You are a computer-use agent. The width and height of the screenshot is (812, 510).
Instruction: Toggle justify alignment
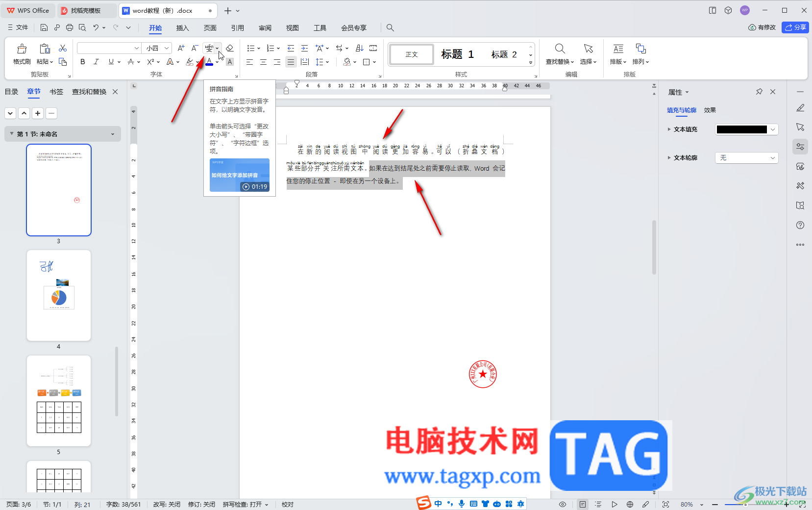[291, 62]
